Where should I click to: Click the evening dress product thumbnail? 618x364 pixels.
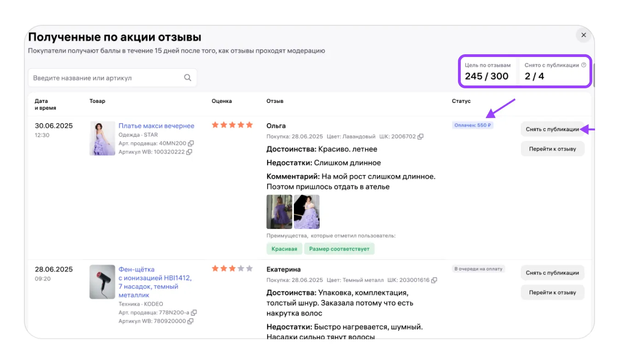pos(103,138)
